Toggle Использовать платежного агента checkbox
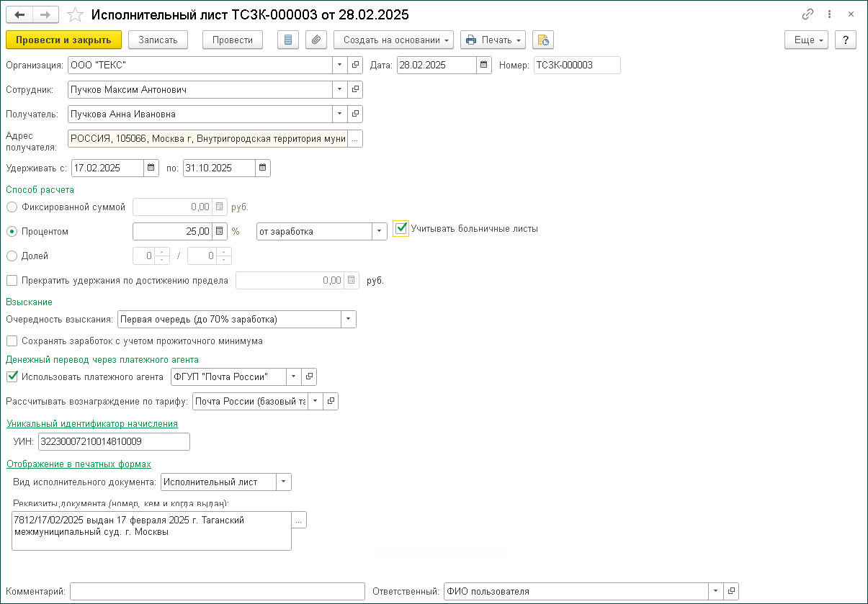 click(12, 376)
